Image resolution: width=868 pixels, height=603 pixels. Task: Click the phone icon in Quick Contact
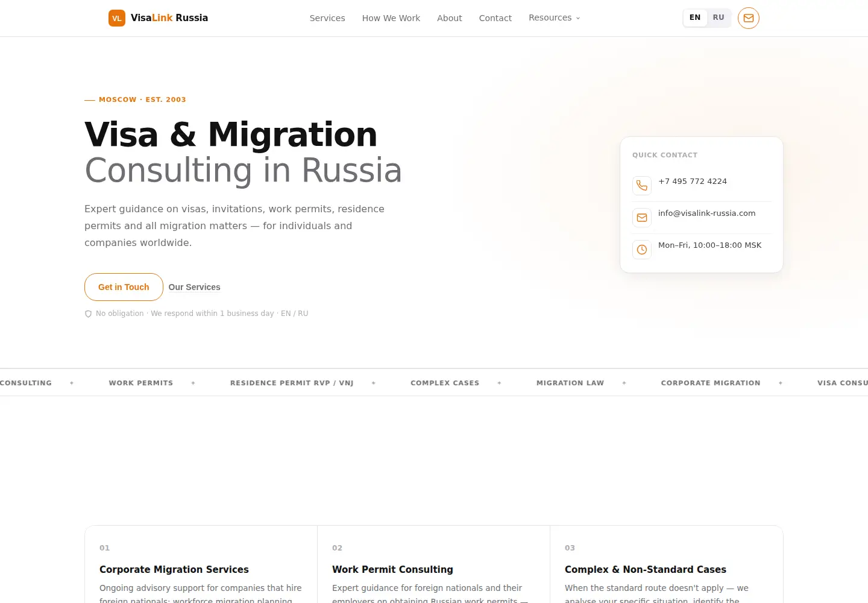coord(642,186)
